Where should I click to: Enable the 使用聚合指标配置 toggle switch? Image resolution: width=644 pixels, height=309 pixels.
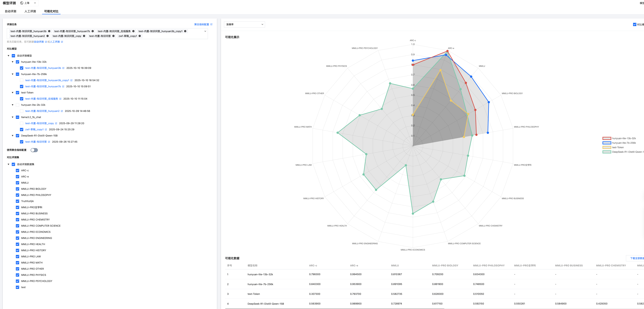pyautogui.click(x=34, y=150)
